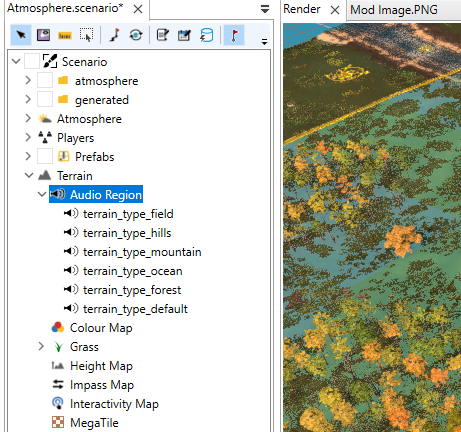The width and height of the screenshot is (461, 432).
Task: Click the Height Map graph icon
Action: [x=58, y=366]
